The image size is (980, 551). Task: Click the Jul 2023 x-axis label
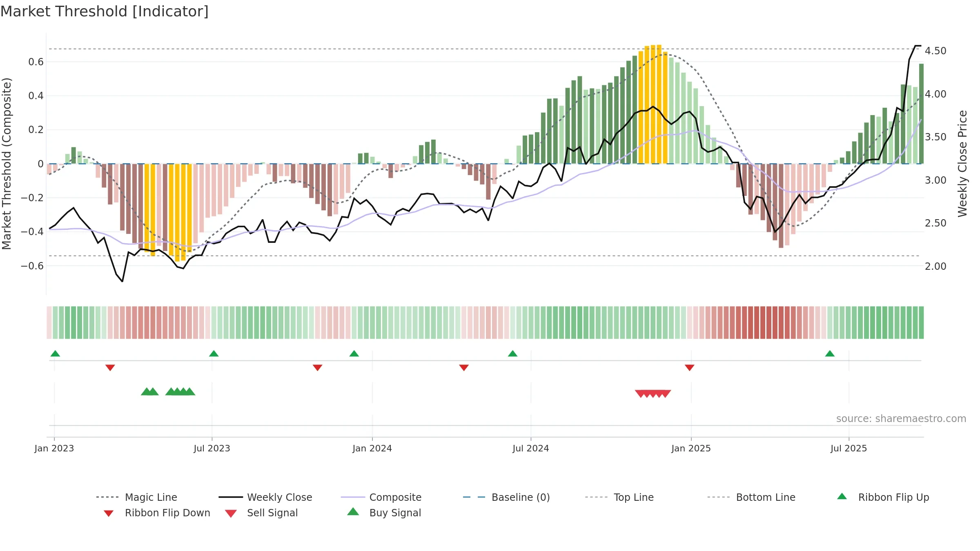point(212,448)
